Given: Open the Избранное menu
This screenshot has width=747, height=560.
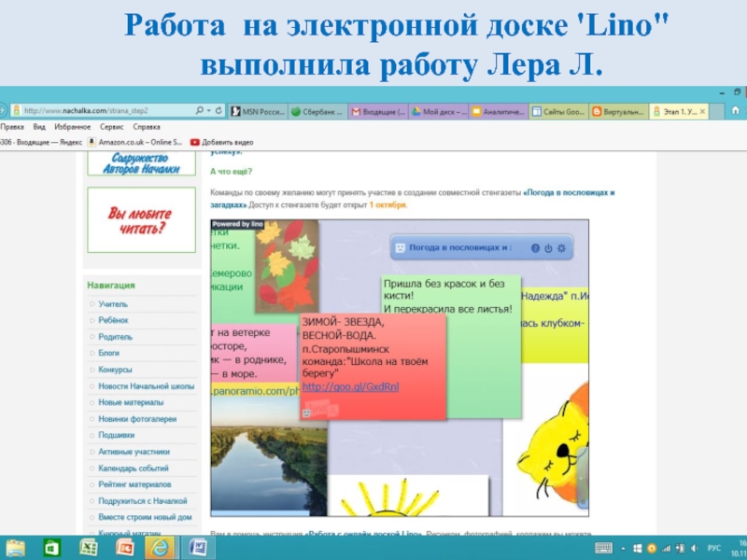Looking at the screenshot, I should point(73,126).
